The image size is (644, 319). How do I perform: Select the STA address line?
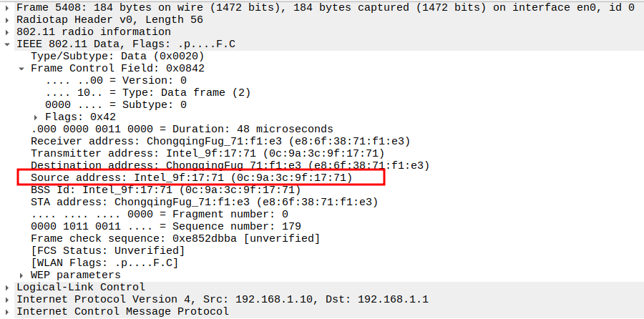[204, 202]
